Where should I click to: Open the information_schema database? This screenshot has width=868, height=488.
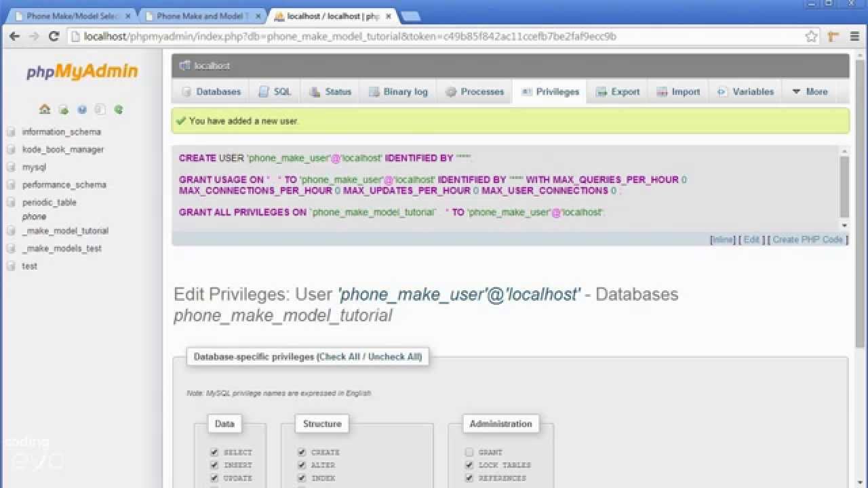(x=61, y=132)
